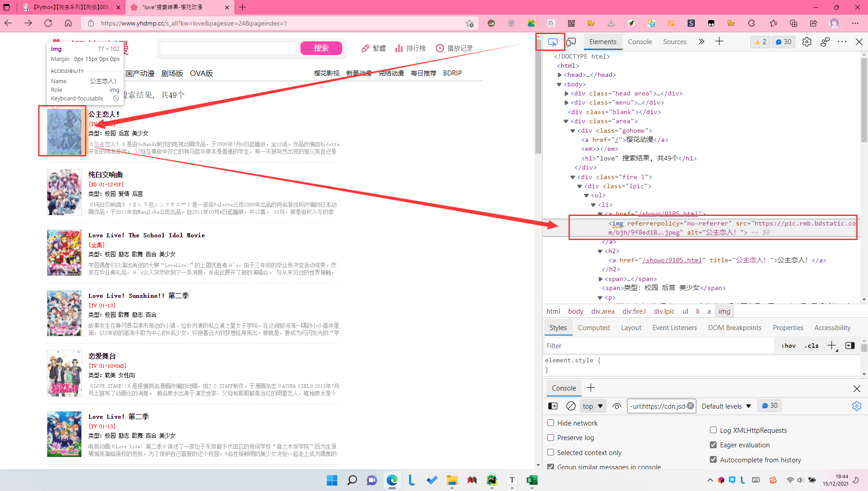
Task: Open the top JavaScript context dropdown
Action: [593, 406]
